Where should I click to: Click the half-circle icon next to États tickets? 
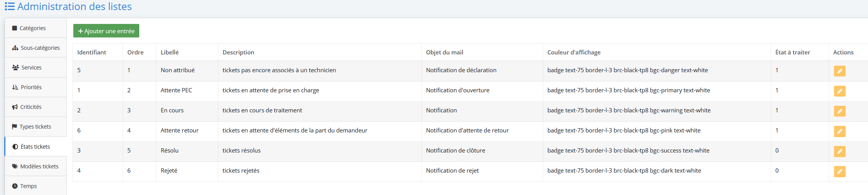coord(15,147)
